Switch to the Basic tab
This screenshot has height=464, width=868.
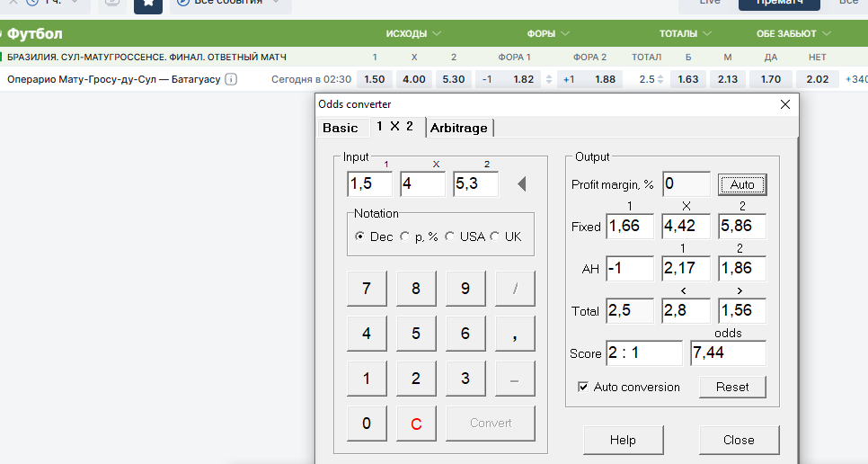coord(341,128)
